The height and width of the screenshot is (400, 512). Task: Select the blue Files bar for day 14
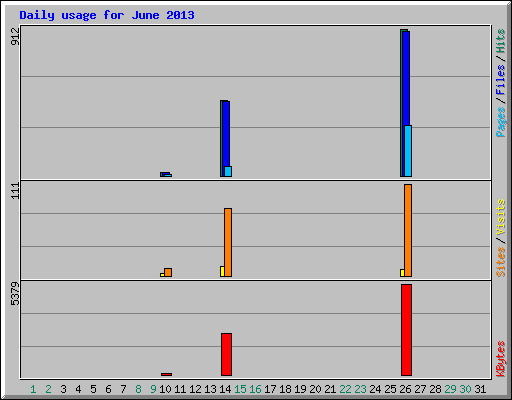(x=226, y=134)
